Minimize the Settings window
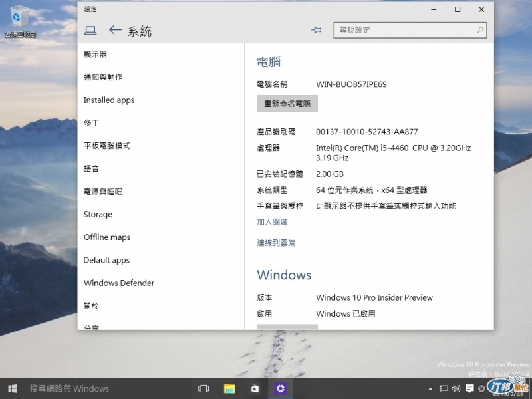Screen dimensions: 532x399 (x=434, y=9)
